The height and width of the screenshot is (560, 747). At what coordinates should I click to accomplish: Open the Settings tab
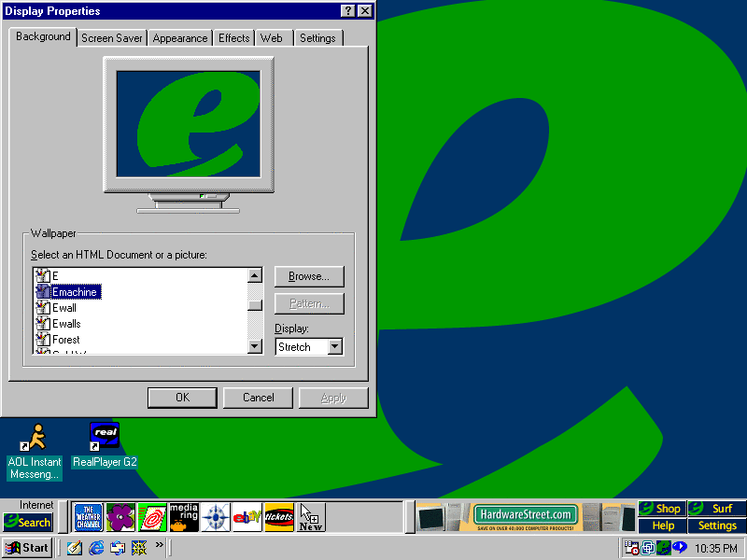point(317,38)
